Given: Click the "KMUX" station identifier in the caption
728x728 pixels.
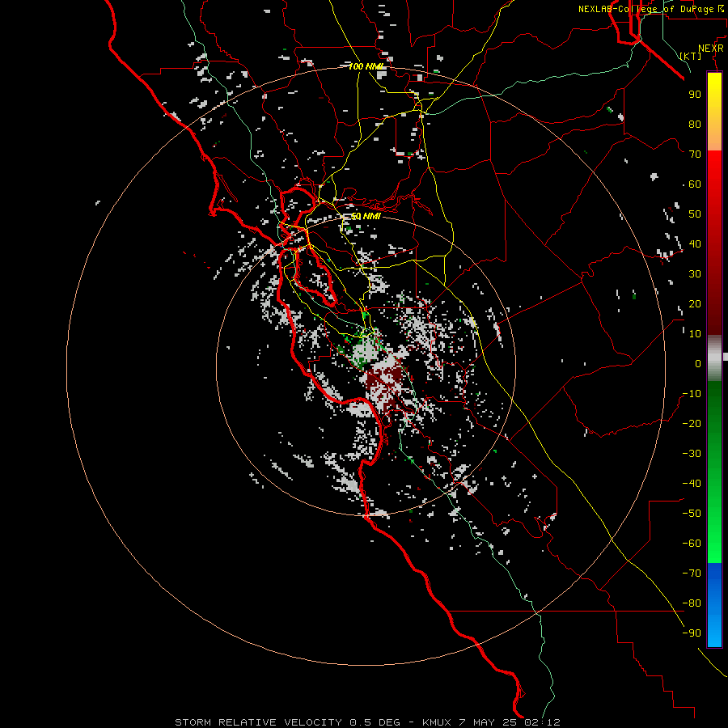Looking at the screenshot, I should tap(437, 722).
